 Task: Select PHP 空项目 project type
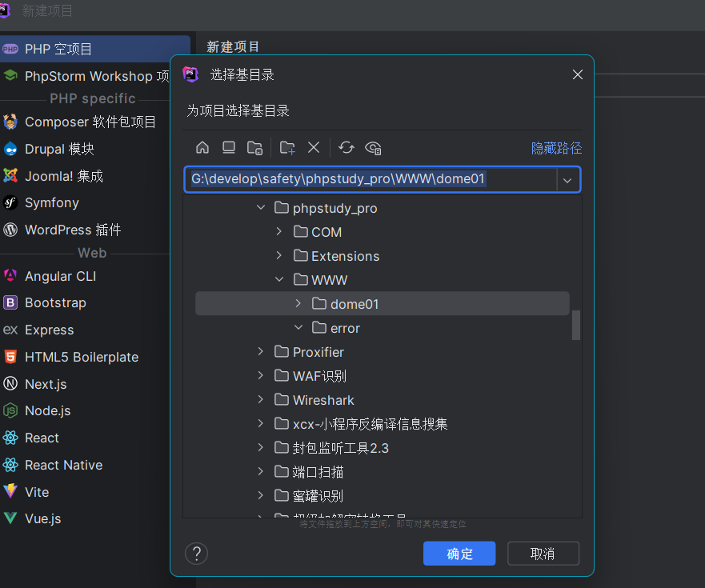[95, 49]
